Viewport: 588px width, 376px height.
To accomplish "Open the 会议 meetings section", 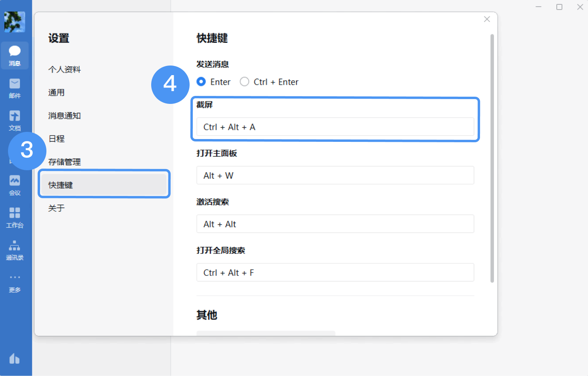I will 15,185.
